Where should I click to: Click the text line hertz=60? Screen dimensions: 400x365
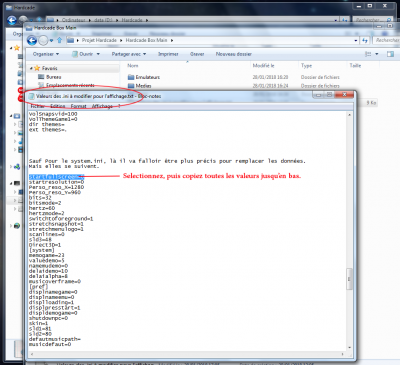[x=42, y=208]
